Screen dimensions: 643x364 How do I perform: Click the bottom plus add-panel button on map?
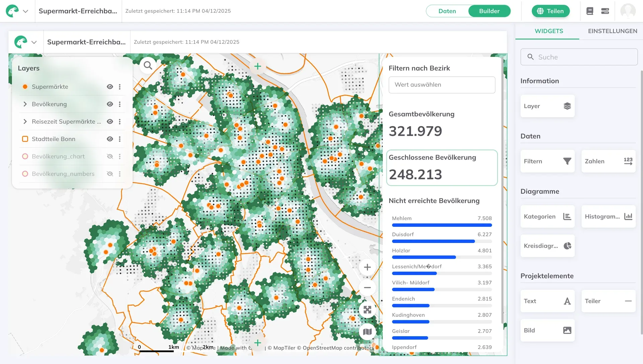click(x=258, y=343)
